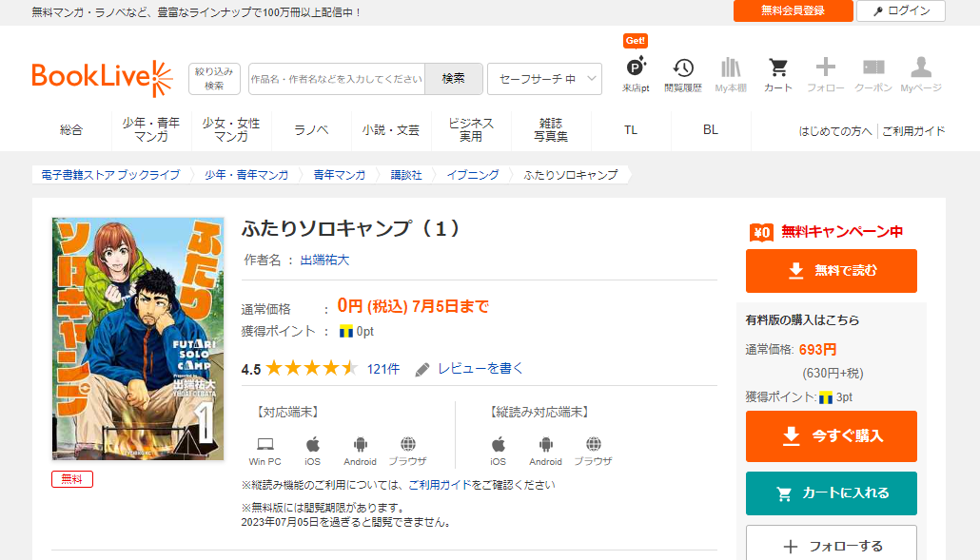Expand the セーフサーチ dropdown
Screen dimensions: 980x560
pyautogui.click(x=544, y=79)
